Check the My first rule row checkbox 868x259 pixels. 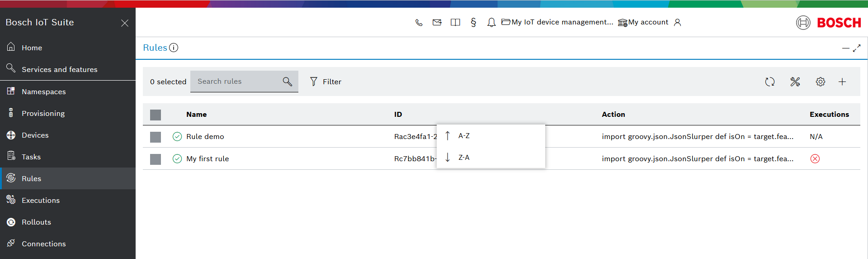tap(156, 159)
